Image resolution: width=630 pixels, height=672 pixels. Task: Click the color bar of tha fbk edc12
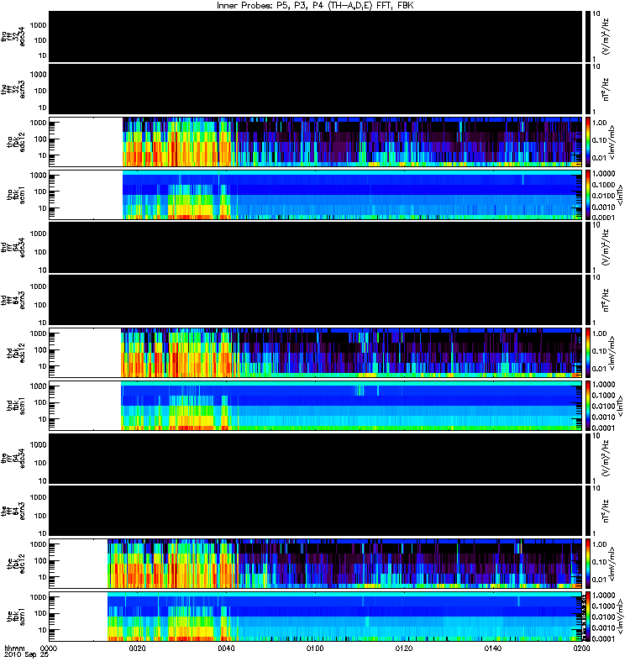point(587,142)
